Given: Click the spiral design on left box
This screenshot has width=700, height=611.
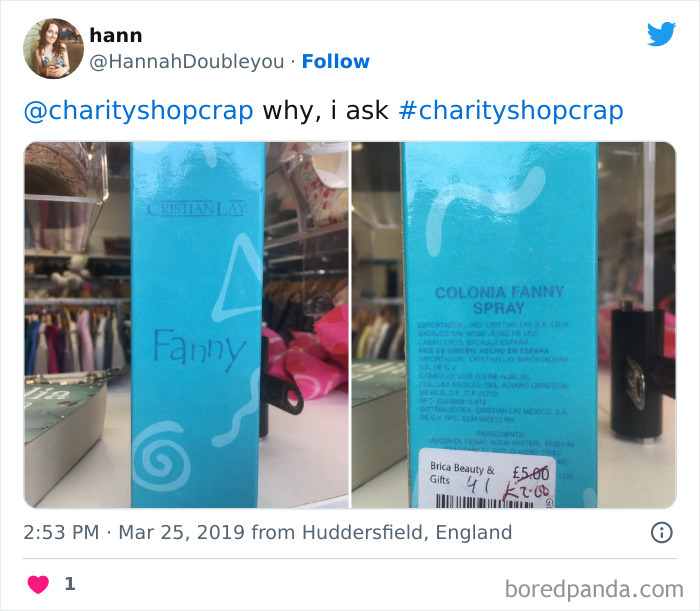Looking at the screenshot, I should [161, 455].
